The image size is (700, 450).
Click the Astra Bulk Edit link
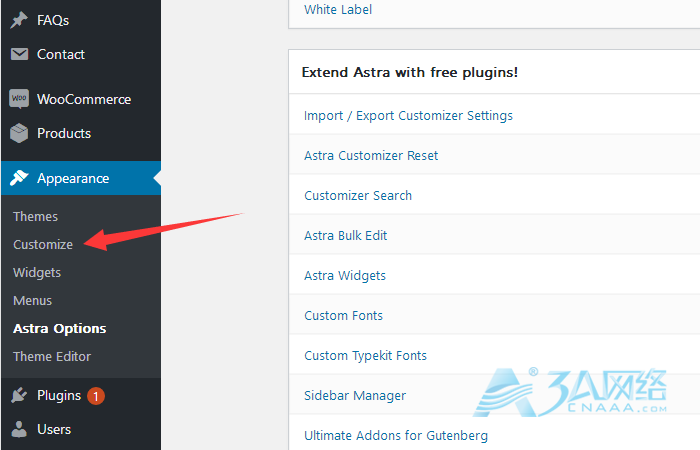[345, 235]
